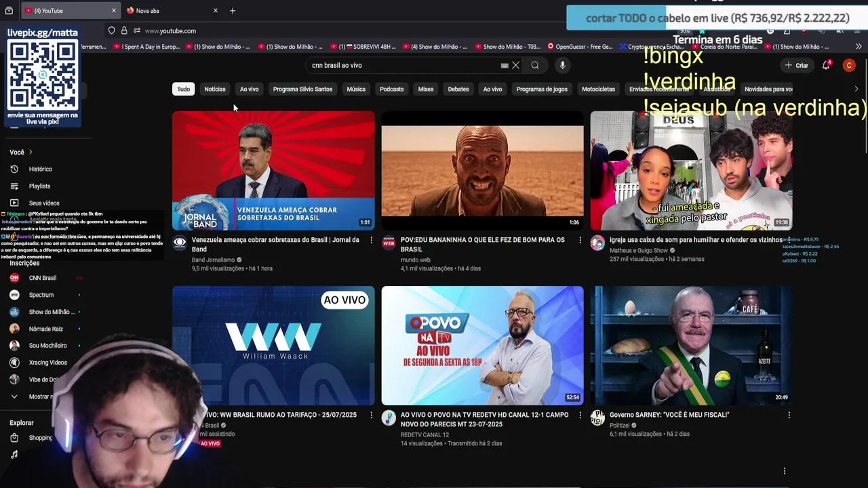
Task: Clear the search box with X icon
Action: [x=515, y=65]
